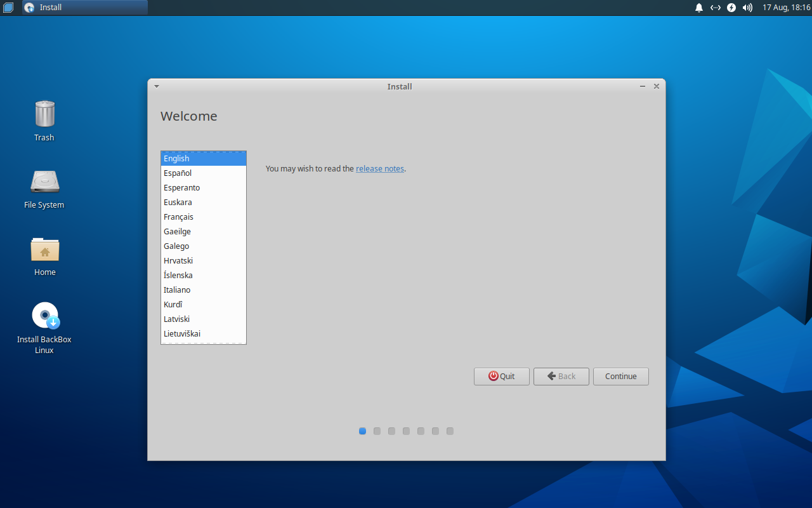Click the date and time clock
The height and width of the screenshot is (508, 812).
(x=786, y=8)
